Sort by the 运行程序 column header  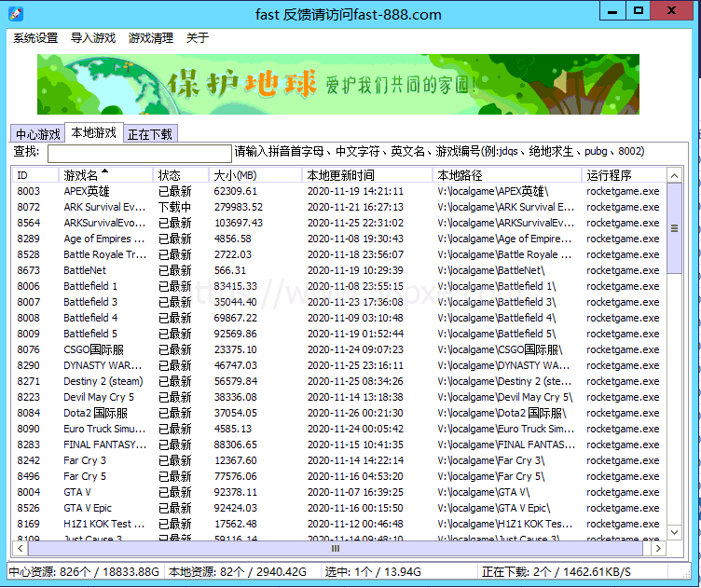point(624,175)
